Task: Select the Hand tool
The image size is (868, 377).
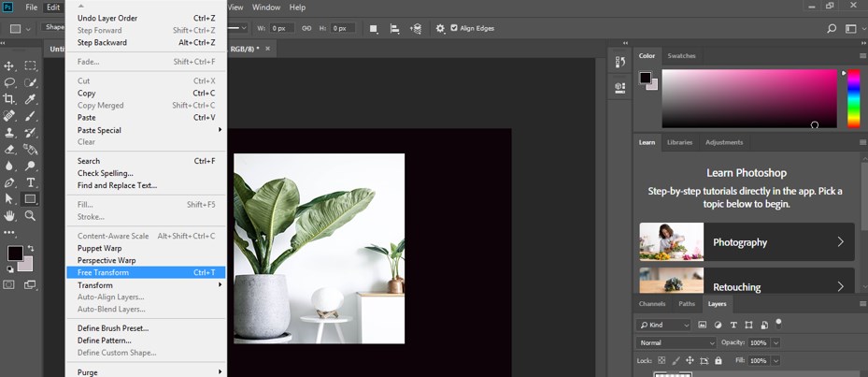Action: click(x=9, y=216)
